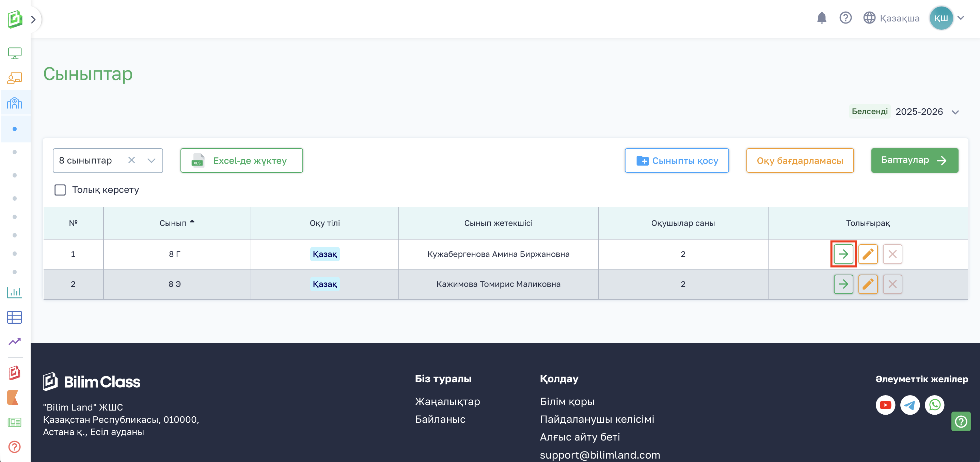Click Сыныпты қосу button

coord(676,160)
